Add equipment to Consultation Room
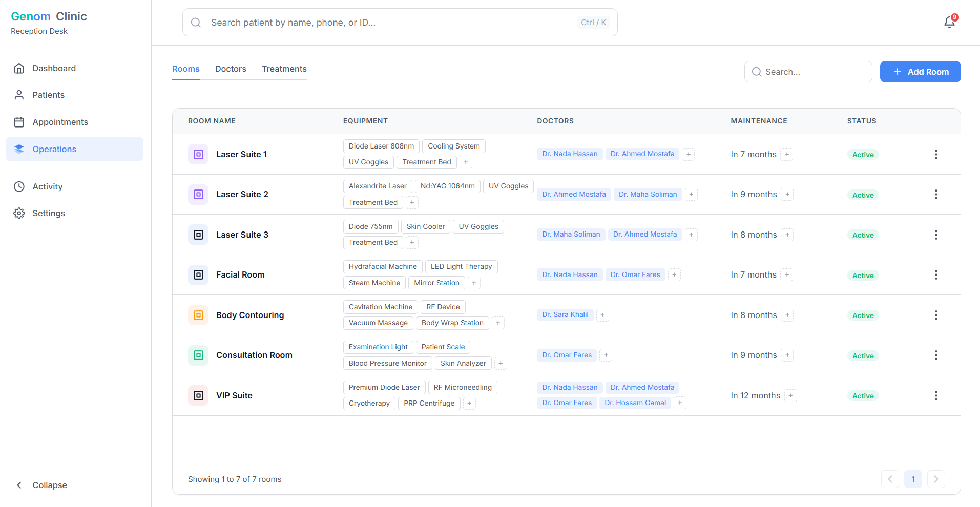 501,363
